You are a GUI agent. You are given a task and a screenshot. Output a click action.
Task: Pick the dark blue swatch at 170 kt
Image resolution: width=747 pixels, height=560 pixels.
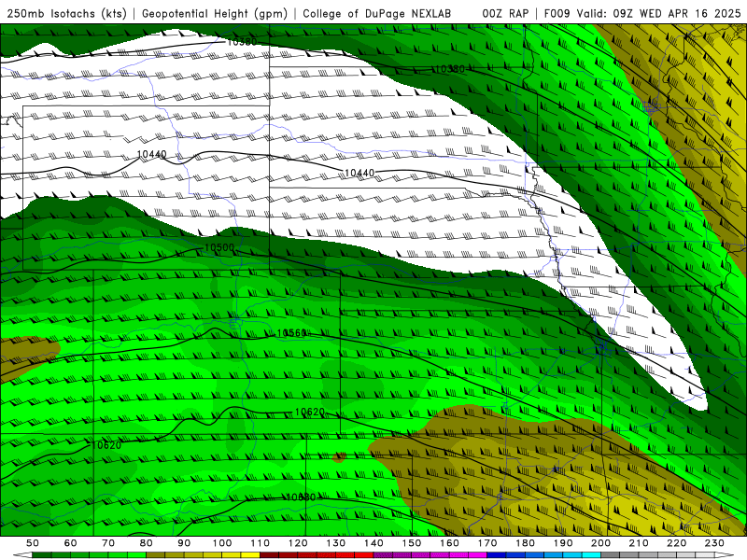(x=497, y=554)
